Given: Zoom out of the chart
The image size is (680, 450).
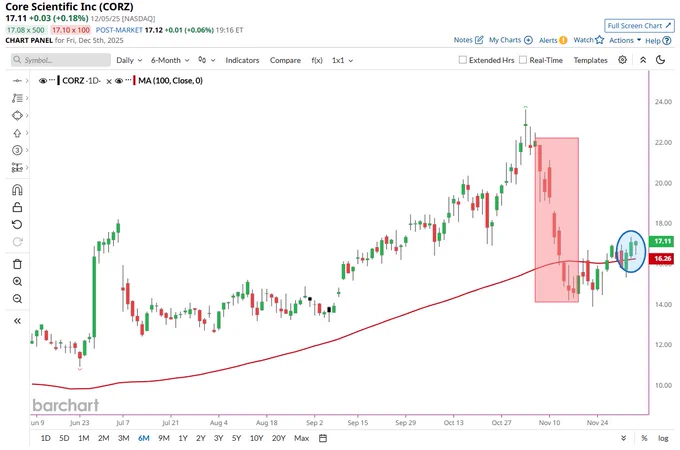Looking at the screenshot, I should coord(17,299).
